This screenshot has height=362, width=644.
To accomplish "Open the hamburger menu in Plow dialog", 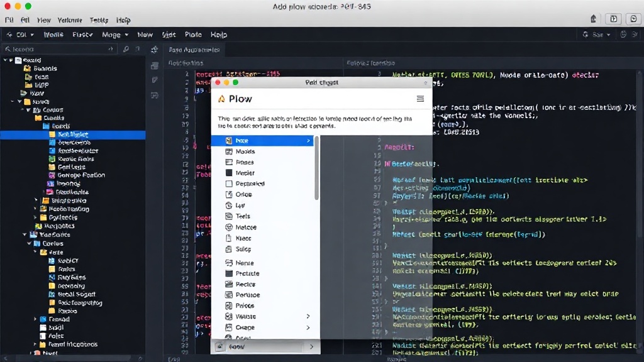I will pos(420,99).
